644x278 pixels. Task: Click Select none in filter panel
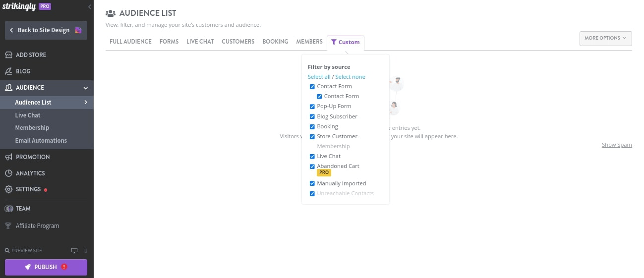pyautogui.click(x=350, y=77)
